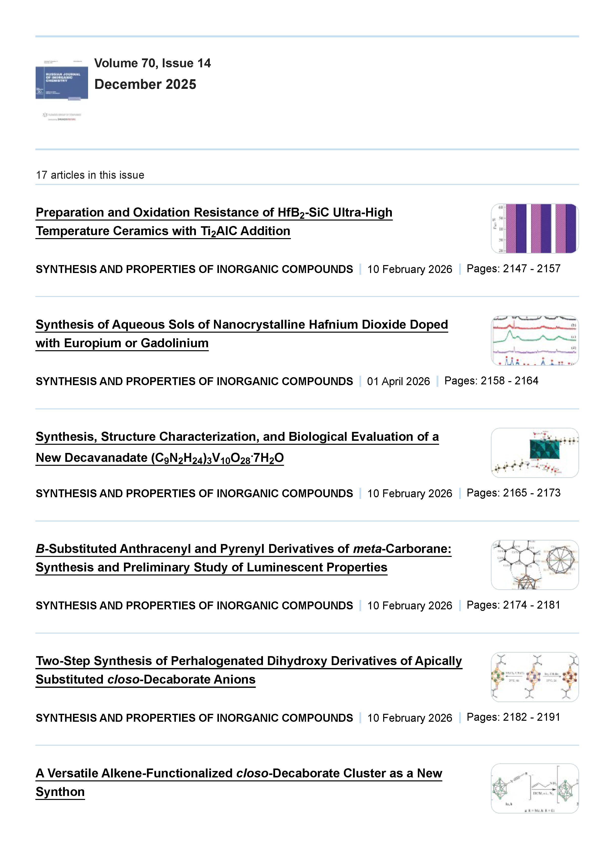The width and height of the screenshot is (613, 868).
Task: Click the carborane molecular structure thumbnail
Action: point(534,565)
